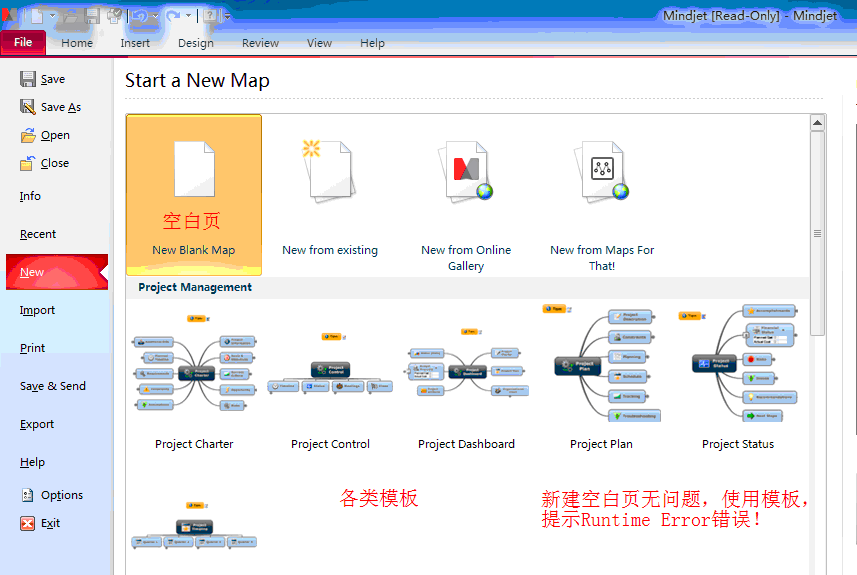Click the red Exit icon in sidebar
Viewport: 857px width, 575px height.
(27, 524)
